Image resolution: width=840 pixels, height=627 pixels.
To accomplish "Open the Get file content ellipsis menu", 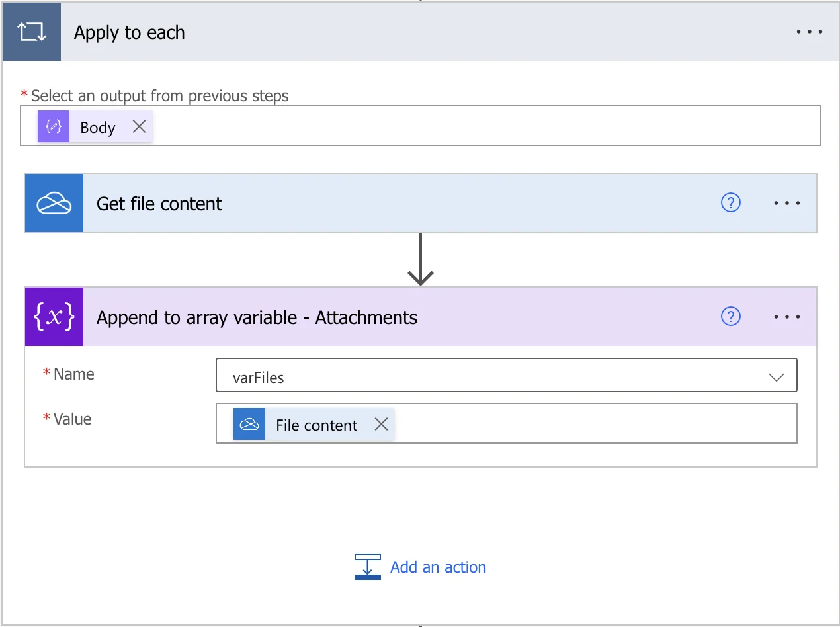I will (787, 203).
